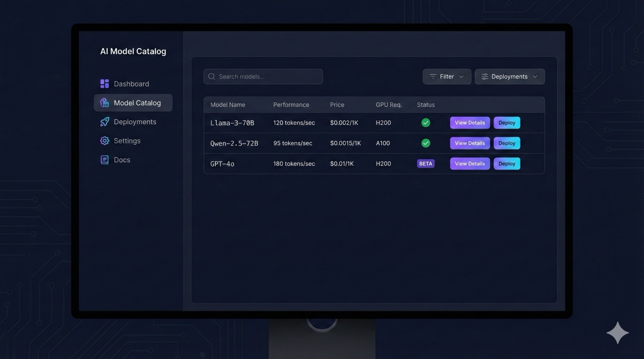Viewport: 644px width, 359px height.
Task: Select the Deployments rocket icon
Action: click(x=105, y=121)
